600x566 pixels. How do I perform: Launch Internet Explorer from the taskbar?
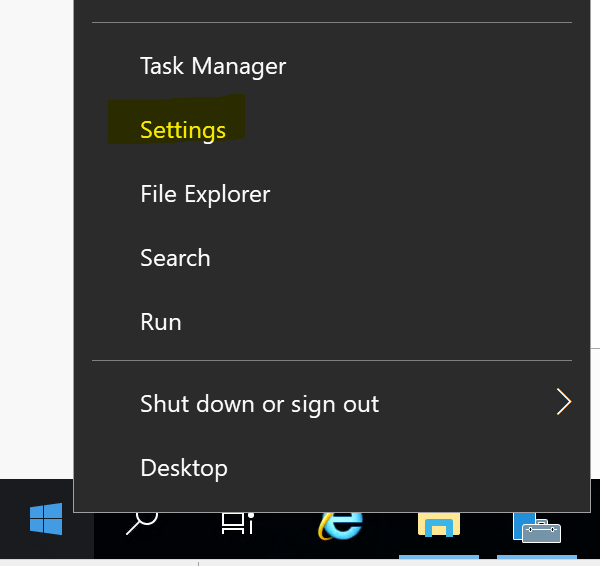coord(339,522)
